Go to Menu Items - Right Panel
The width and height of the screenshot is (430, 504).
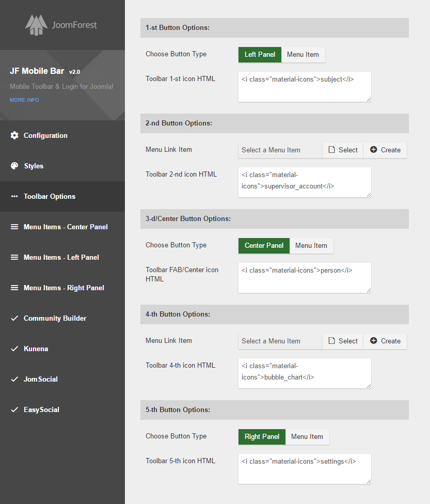coord(63,288)
